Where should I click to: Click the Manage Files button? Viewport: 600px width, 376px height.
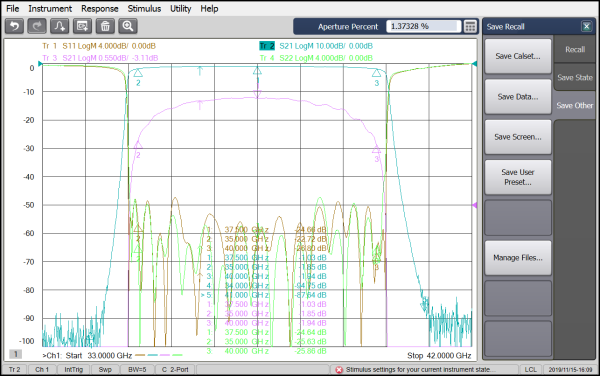coord(518,258)
